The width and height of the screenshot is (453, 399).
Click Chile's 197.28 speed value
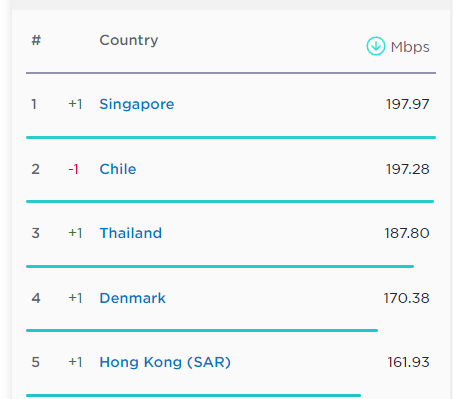coord(407,169)
